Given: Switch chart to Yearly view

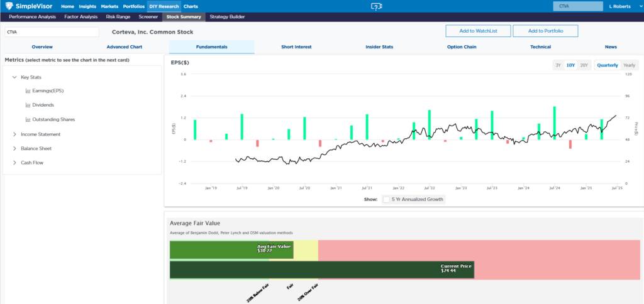Looking at the screenshot, I should pyautogui.click(x=629, y=65).
